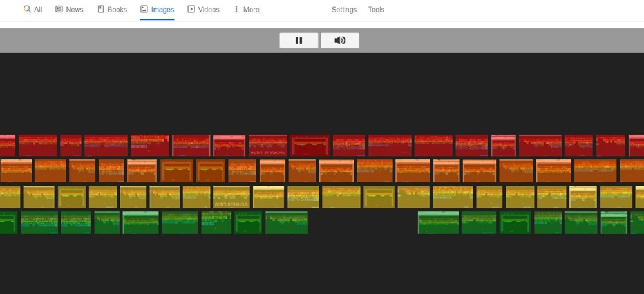This screenshot has width=644, height=294.
Task: Open the Books results tab
Action: tap(112, 10)
